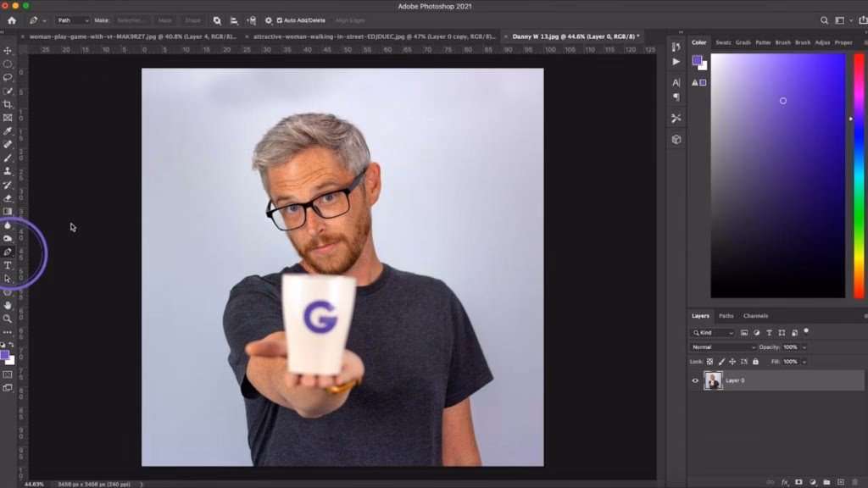This screenshot has height=488, width=868.
Task: Pick the Eyedropper tool
Action: pos(8,131)
